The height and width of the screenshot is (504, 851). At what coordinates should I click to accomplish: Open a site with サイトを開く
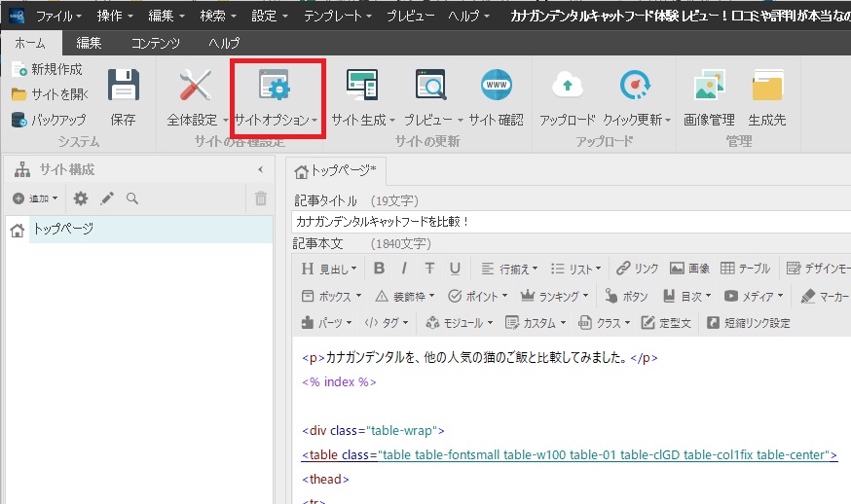coord(50,94)
